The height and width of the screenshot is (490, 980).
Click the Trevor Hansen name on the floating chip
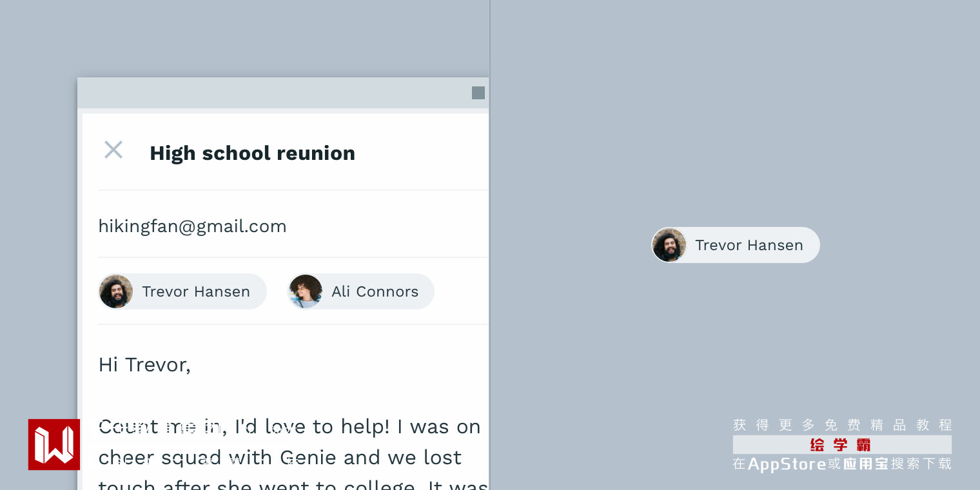[749, 246]
